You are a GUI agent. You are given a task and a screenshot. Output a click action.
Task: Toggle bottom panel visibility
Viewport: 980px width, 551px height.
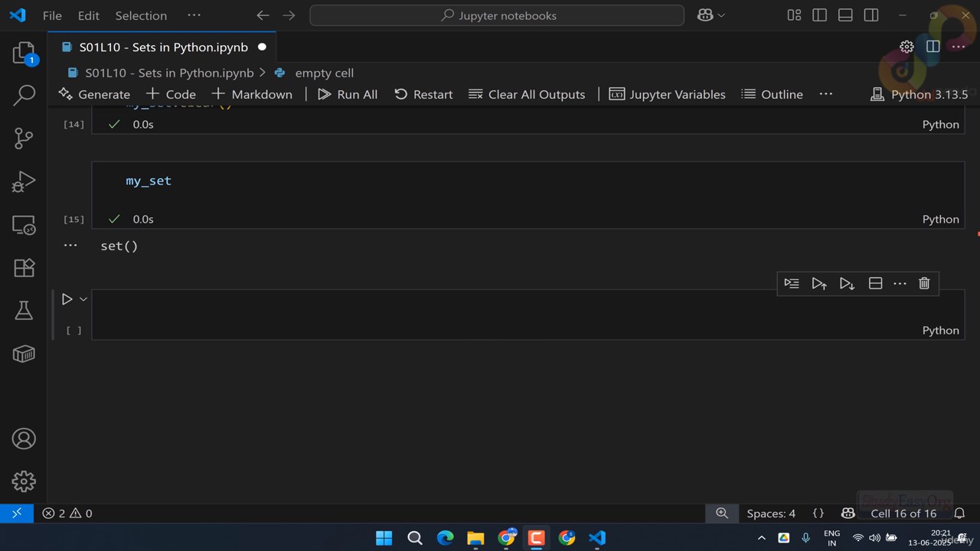point(845,15)
